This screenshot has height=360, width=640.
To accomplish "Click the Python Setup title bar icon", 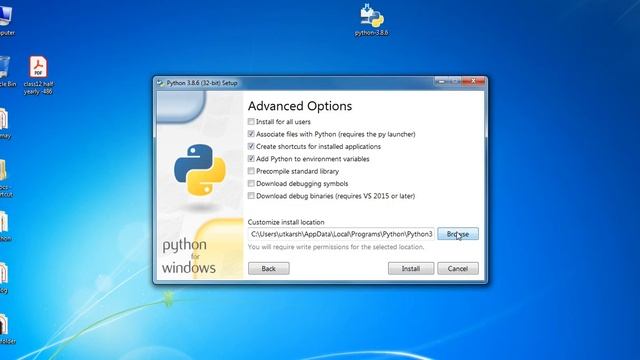I will click(160, 83).
